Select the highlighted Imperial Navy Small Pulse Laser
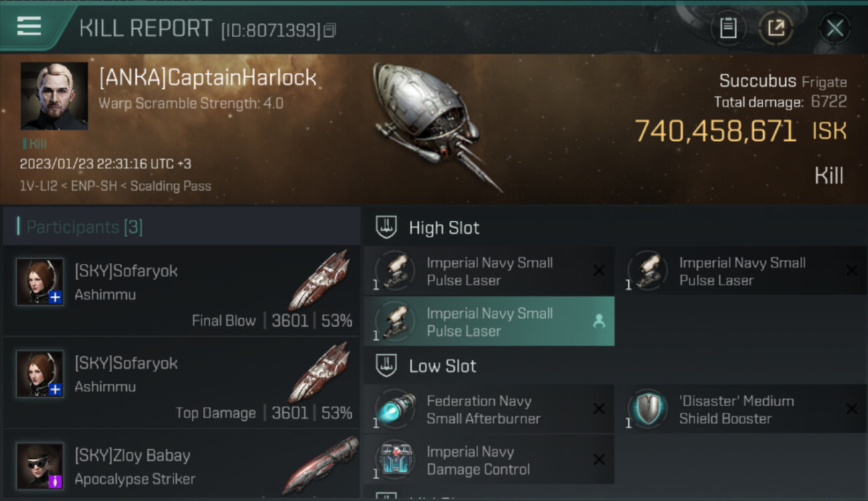Viewport: 868px width, 501px height. 489,322
